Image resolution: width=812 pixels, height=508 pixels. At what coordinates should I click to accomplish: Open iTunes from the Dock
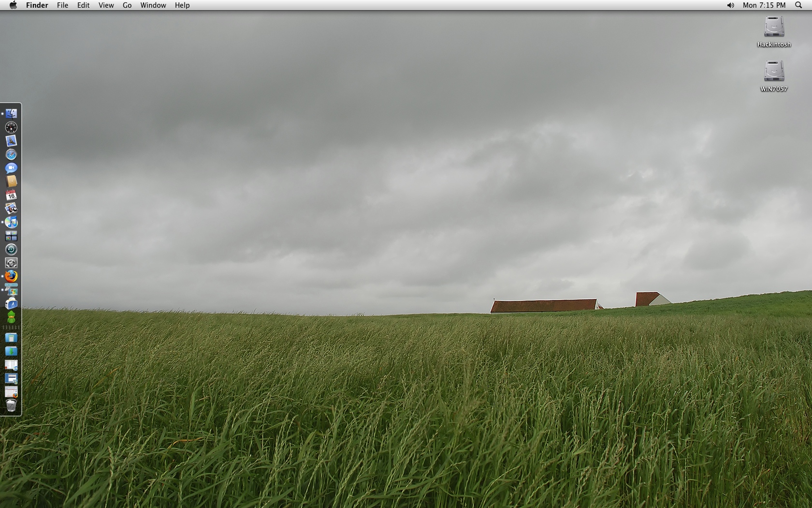[11, 222]
